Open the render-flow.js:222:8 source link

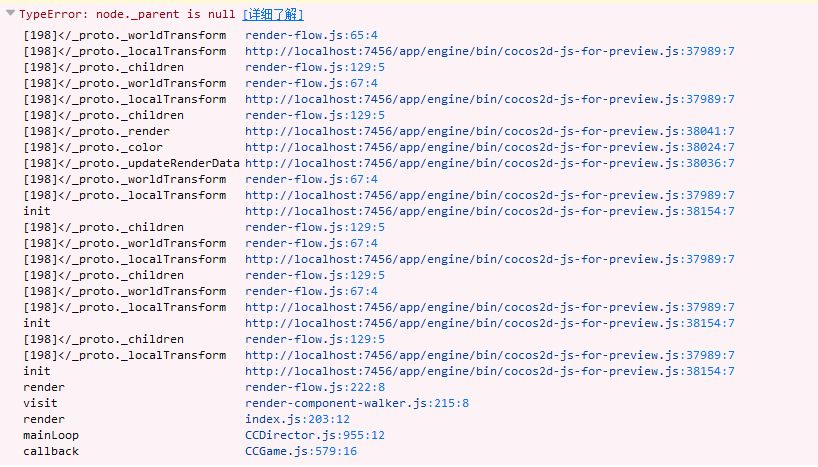pyautogui.click(x=315, y=387)
